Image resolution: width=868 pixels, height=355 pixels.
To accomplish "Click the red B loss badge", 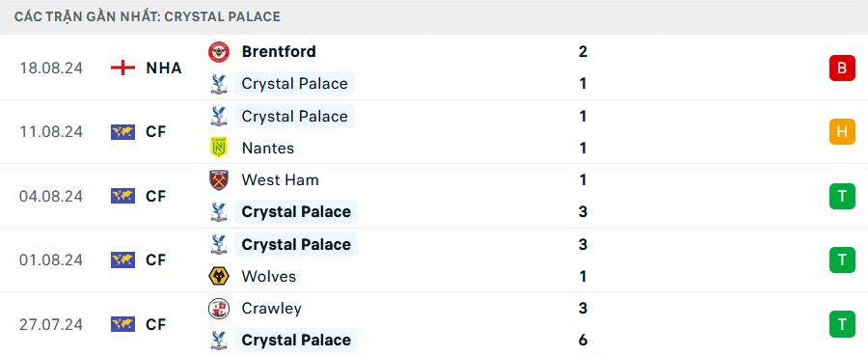I will pyautogui.click(x=842, y=68).
